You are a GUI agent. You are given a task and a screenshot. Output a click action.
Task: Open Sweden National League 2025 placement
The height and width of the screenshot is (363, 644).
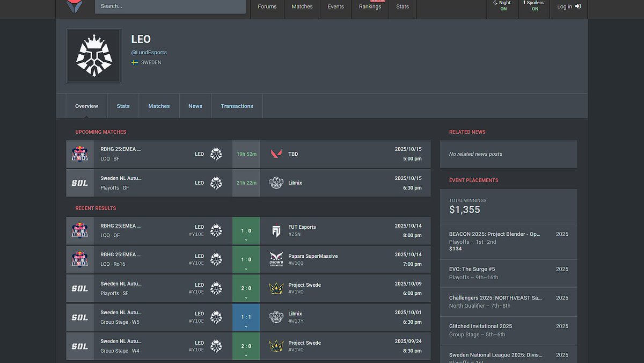[509, 354]
